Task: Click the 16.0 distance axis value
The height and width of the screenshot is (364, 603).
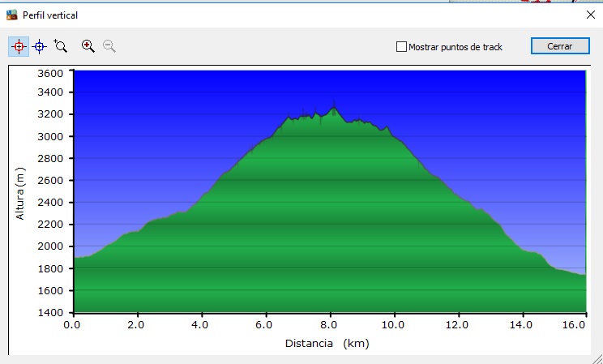Action: 574,325
